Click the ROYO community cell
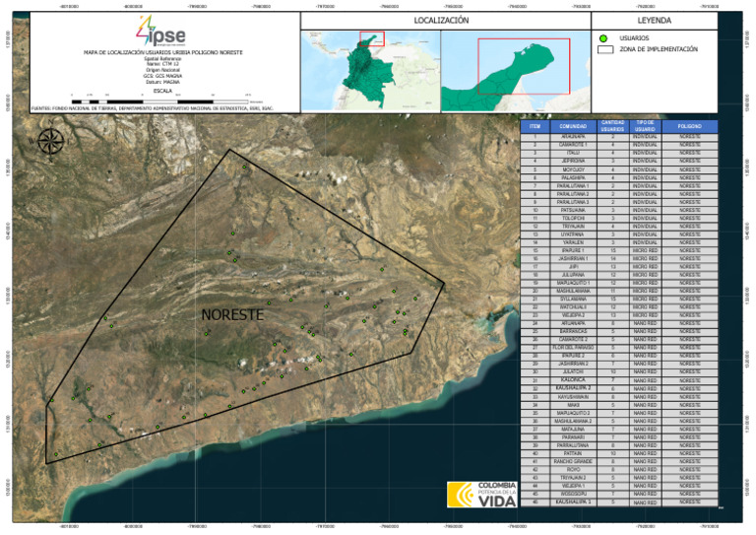 [573, 470]
